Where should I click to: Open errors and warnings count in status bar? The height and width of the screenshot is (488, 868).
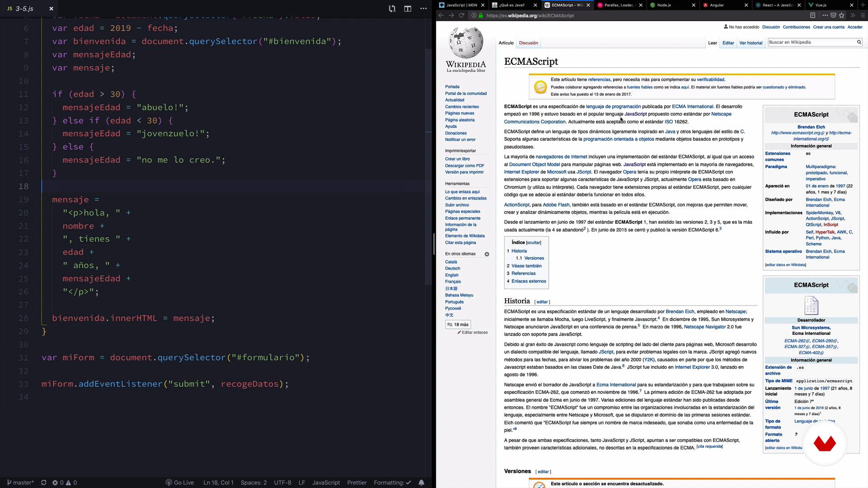tap(65, 483)
